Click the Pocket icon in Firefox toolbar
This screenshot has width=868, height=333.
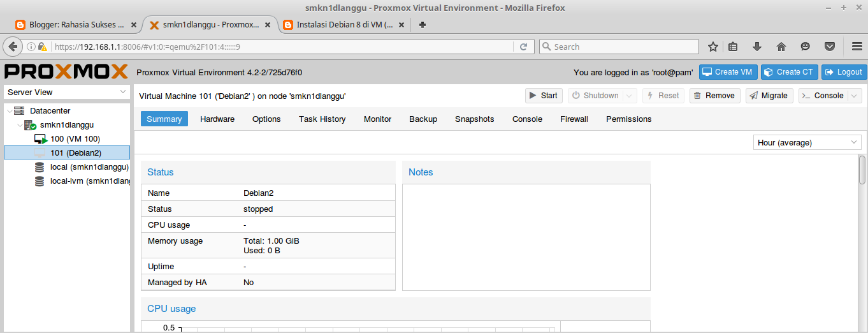point(830,47)
